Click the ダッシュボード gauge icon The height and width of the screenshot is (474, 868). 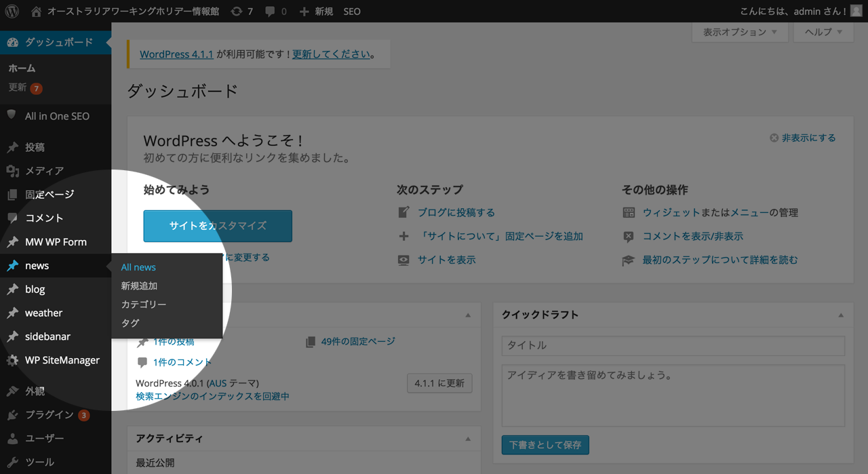pos(12,42)
